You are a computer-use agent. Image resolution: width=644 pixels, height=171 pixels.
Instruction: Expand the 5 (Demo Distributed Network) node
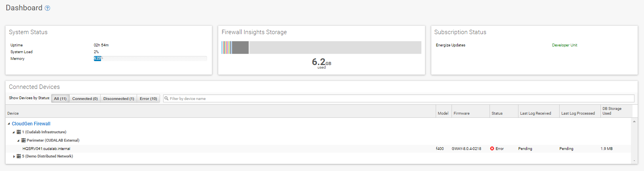(14, 156)
